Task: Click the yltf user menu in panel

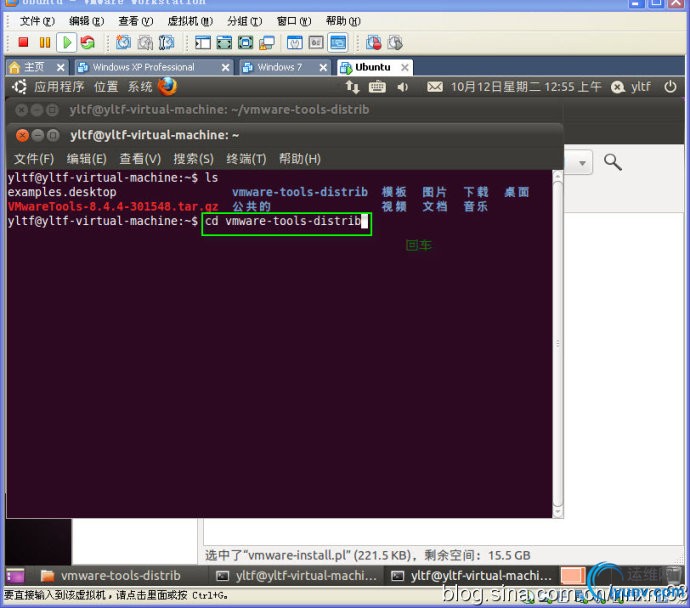Action: click(631, 87)
